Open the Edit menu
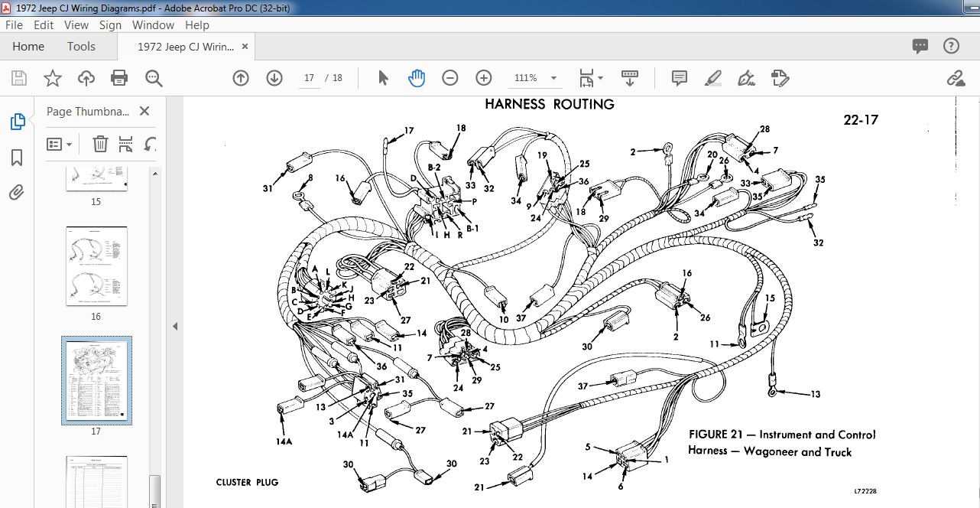 (x=44, y=24)
